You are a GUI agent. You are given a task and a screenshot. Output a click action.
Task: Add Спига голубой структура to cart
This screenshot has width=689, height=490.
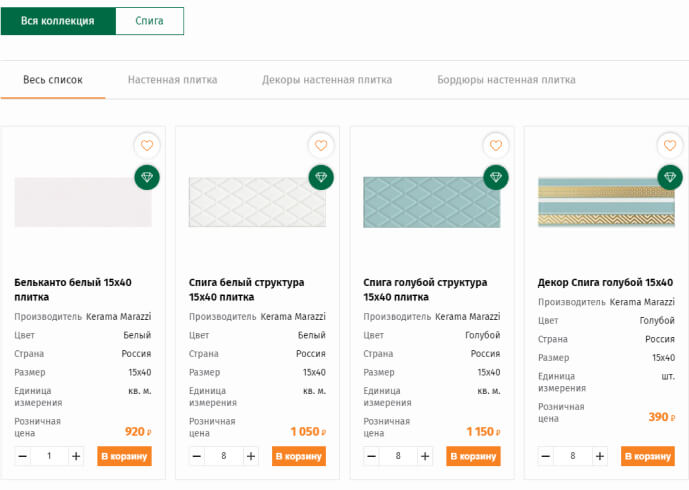tap(473, 456)
